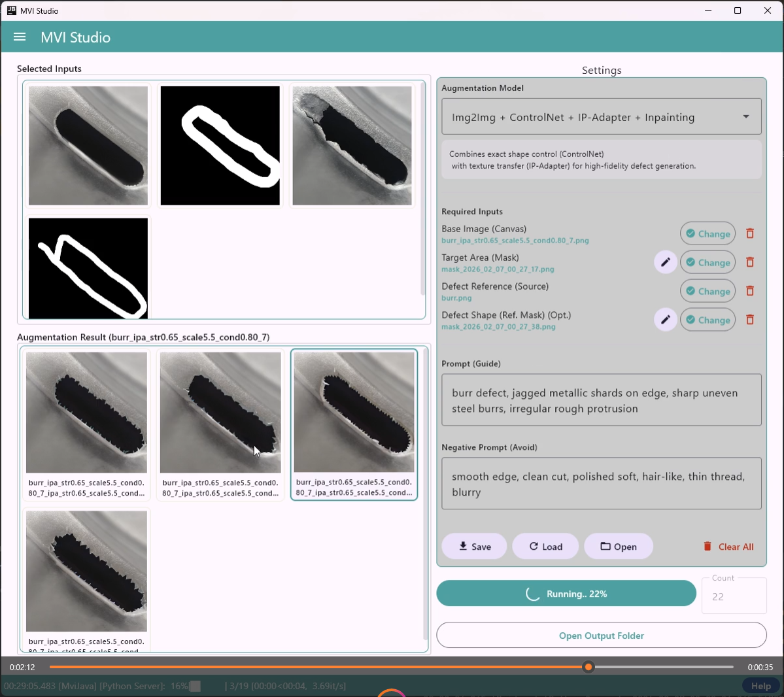
Task: Click the 0:00:35 remaining time label
Action: 760,667
